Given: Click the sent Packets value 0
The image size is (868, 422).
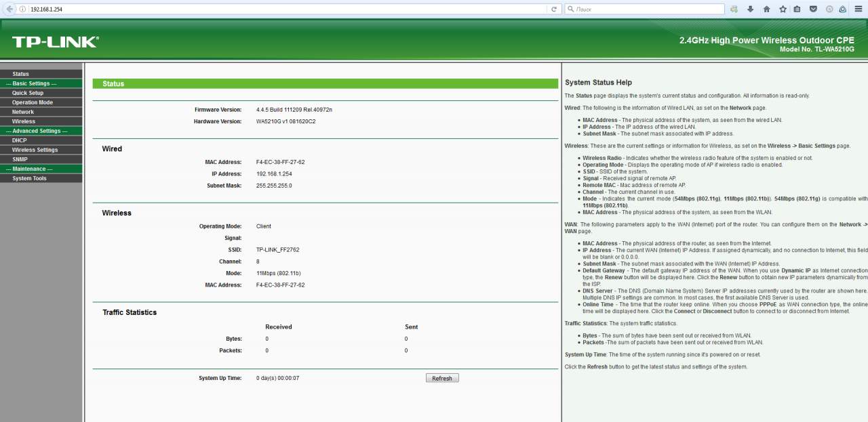Looking at the screenshot, I should [x=406, y=350].
